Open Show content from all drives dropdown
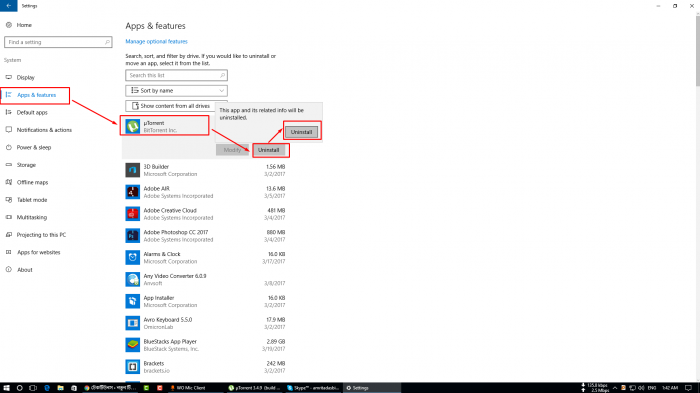The height and width of the screenshot is (393, 700). pyautogui.click(x=171, y=106)
